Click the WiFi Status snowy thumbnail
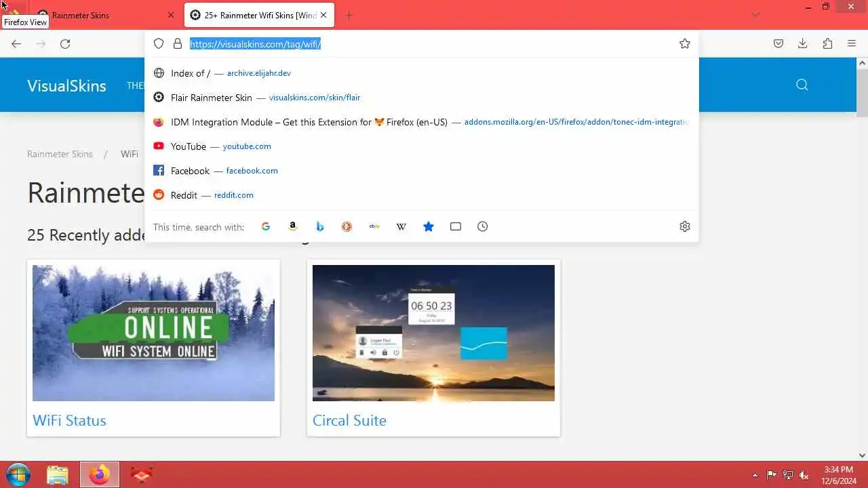The width and height of the screenshot is (868, 488). tap(153, 333)
